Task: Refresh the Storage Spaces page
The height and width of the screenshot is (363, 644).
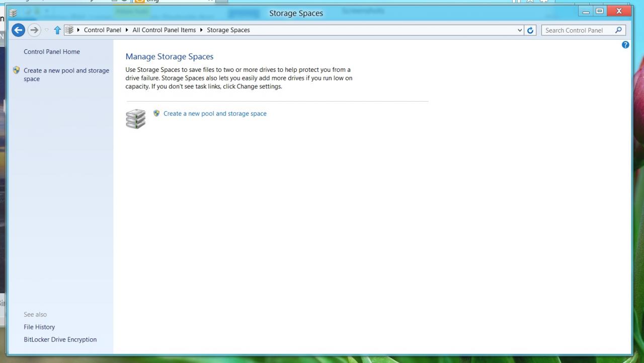Action: tap(530, 30)
